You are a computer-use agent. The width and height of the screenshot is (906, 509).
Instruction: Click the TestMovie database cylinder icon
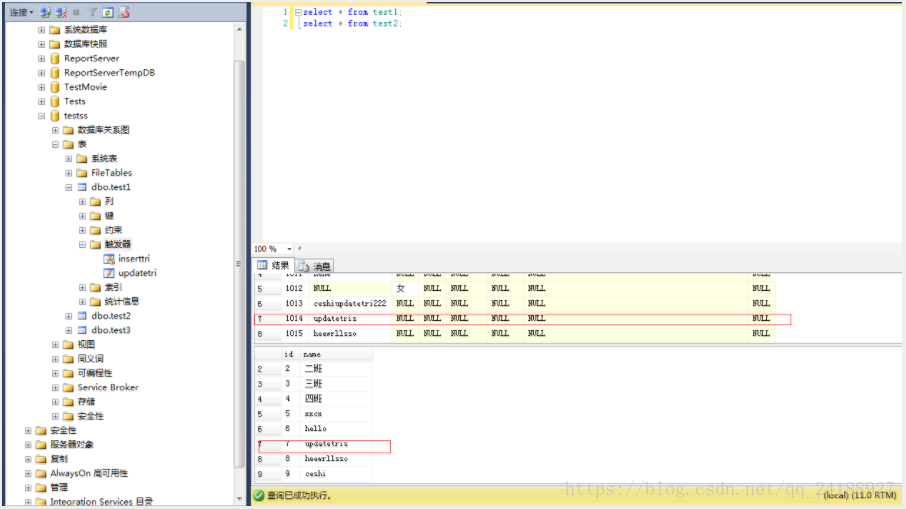(x=55, y=87)
